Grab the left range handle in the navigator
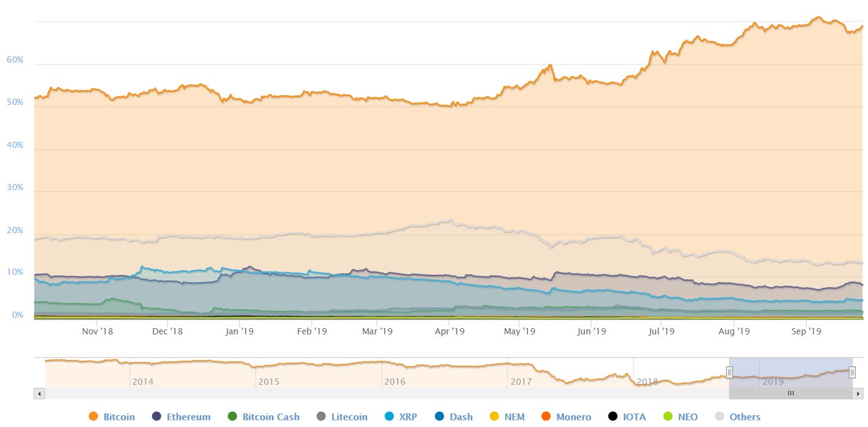The image size is (868, 427). tap(729, 372)
